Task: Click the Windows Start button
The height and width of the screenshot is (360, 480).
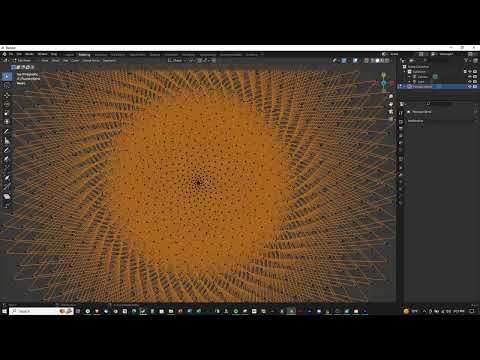Action: 4,311
